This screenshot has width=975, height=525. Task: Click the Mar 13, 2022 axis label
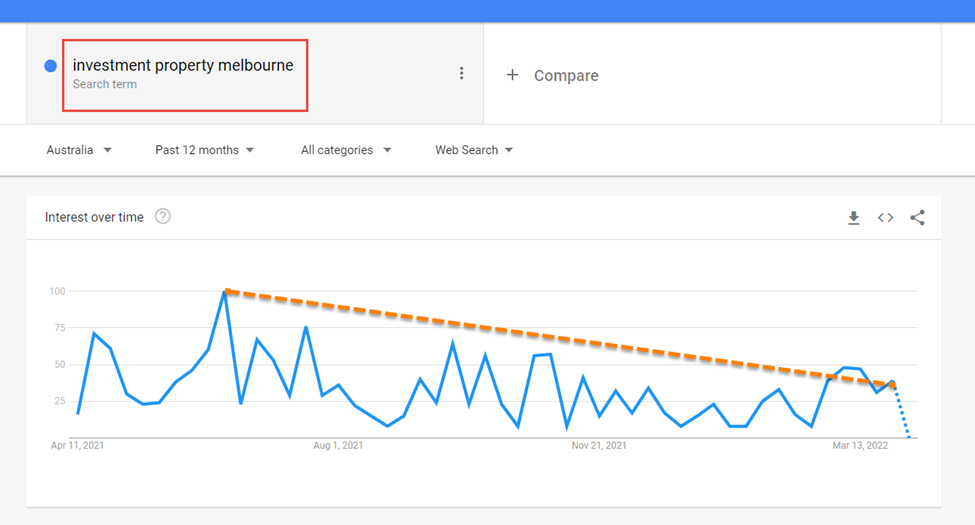pos(860,445)
